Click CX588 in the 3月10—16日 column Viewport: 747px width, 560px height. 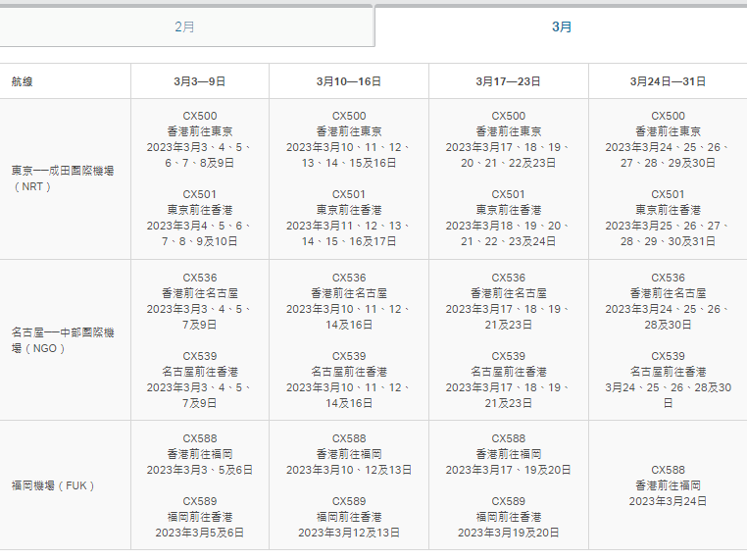pyautogui.click(x=349, y=438)
